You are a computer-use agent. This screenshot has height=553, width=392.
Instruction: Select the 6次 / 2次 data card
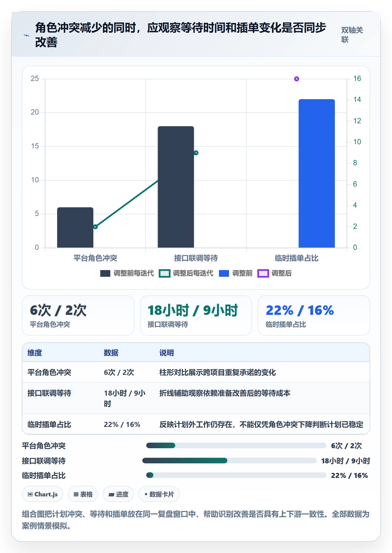pyautogui.click(x=78, y=315)
